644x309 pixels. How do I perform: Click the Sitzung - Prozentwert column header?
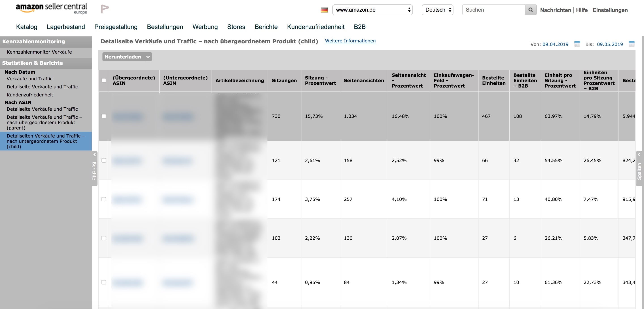pyautogui.click(x=320, y=80)
